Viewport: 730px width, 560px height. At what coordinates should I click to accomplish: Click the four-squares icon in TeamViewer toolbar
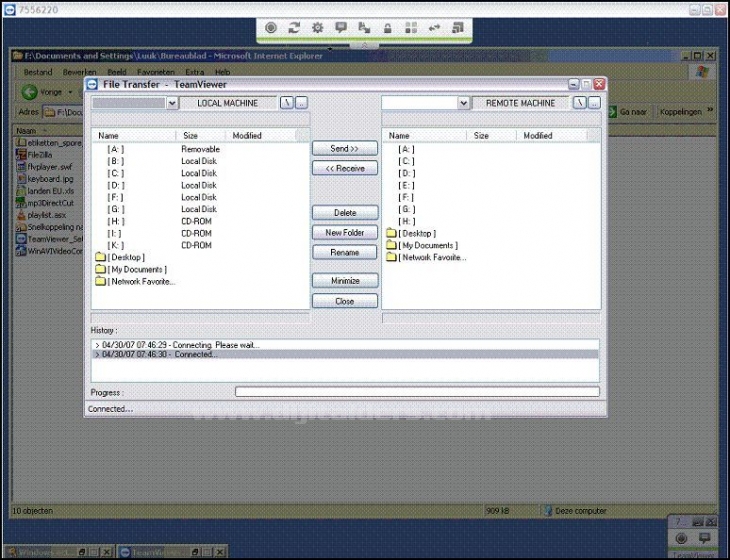[411, 28]
